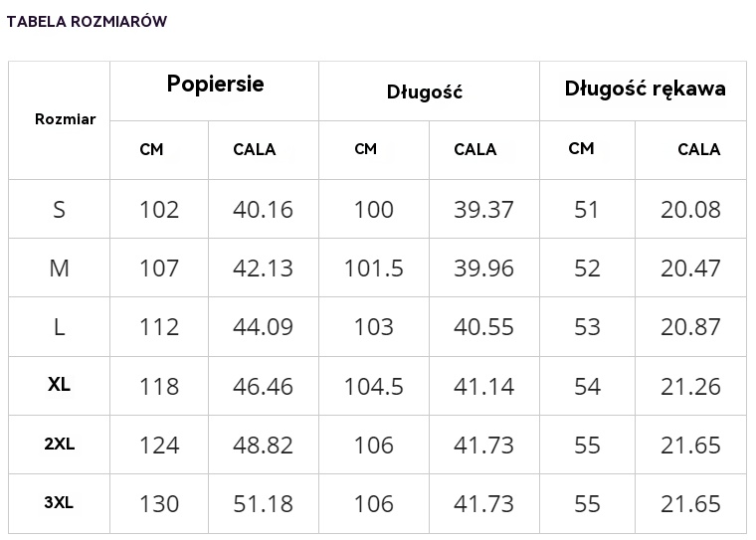Click the Długość rękawa header
Viewport: 756px width, 540px height.
point(645,88)
